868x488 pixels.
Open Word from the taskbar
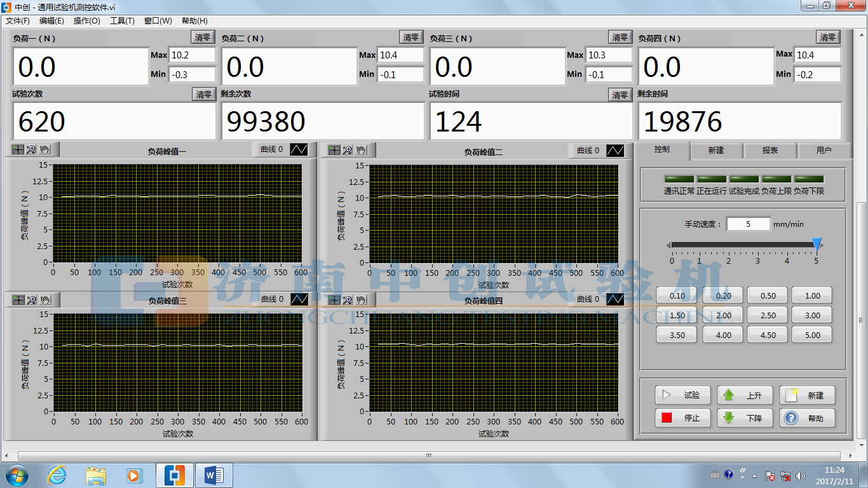pos(214,475)
